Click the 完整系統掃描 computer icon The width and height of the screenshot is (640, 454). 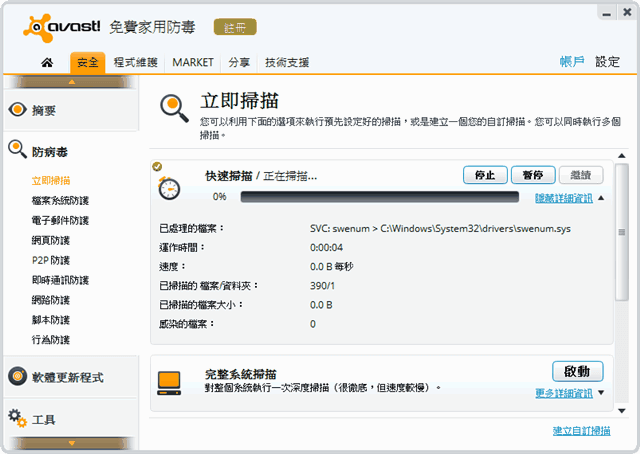169,383
